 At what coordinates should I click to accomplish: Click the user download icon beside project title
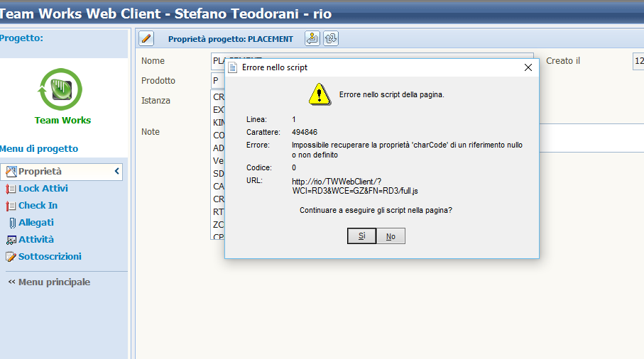point(312,38)
